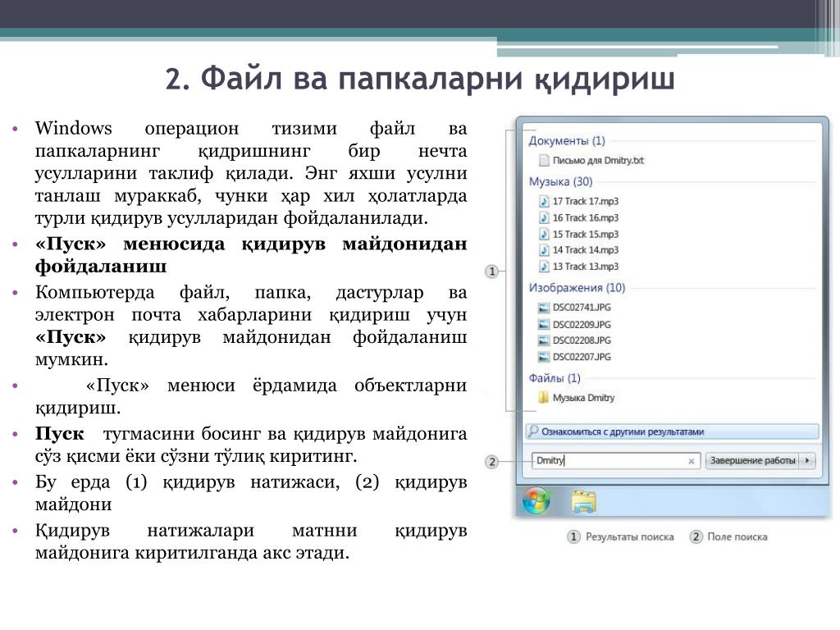This screenshot has width=840, height=630.
Task: Click the image icon of DSC02208.JPG
Action: 544,340
